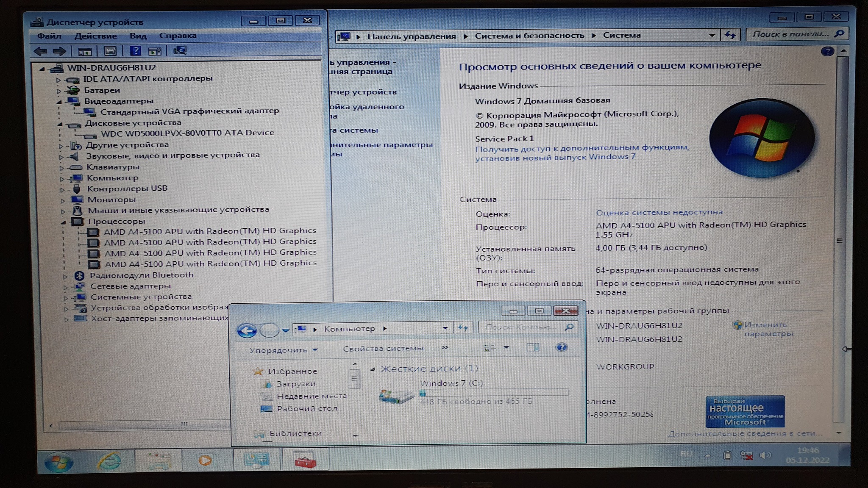Screen dimensions: 868x488
Task: Select Контроллеры USB item
Action: click(127, 189)
